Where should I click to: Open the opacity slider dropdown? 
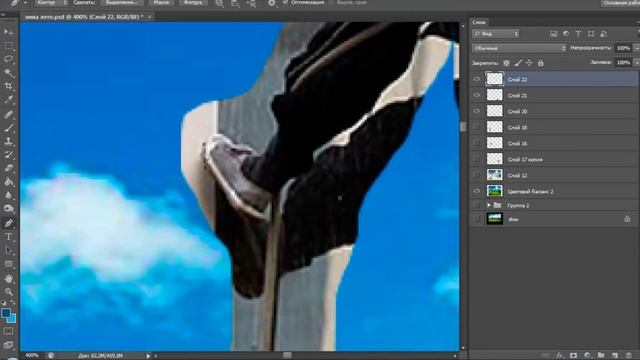point(636,48)
